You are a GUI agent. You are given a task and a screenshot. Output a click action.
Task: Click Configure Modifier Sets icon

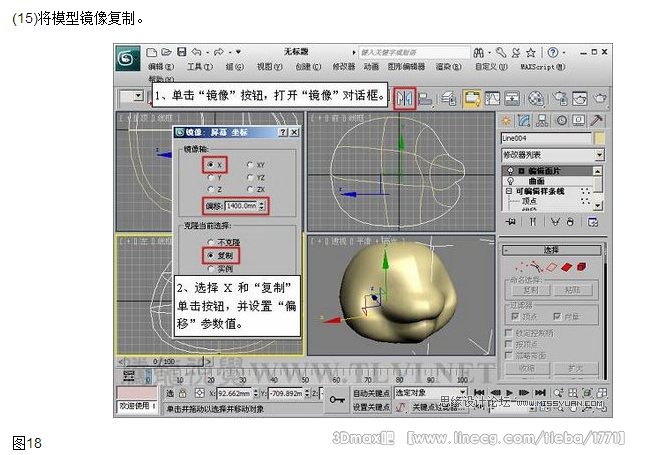click(593, 222)
